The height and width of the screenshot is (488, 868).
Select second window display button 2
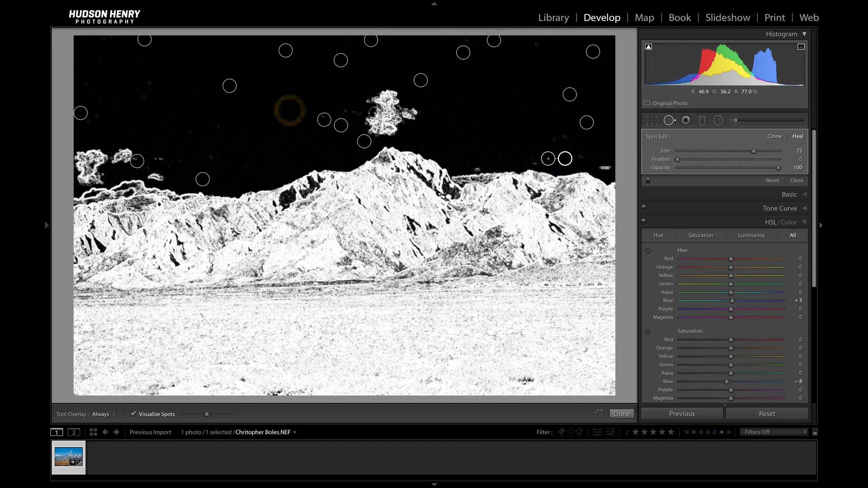74,432
